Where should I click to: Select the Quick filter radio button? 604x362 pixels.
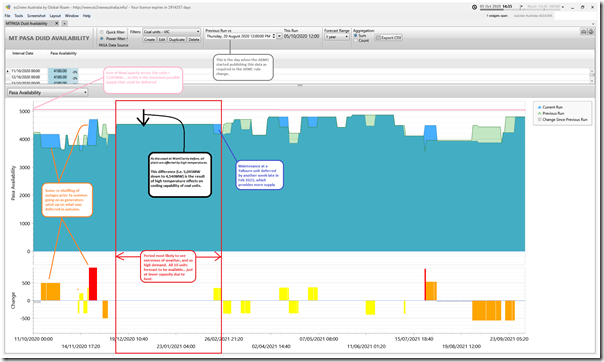pyautogui.click(x=102, y=32)
